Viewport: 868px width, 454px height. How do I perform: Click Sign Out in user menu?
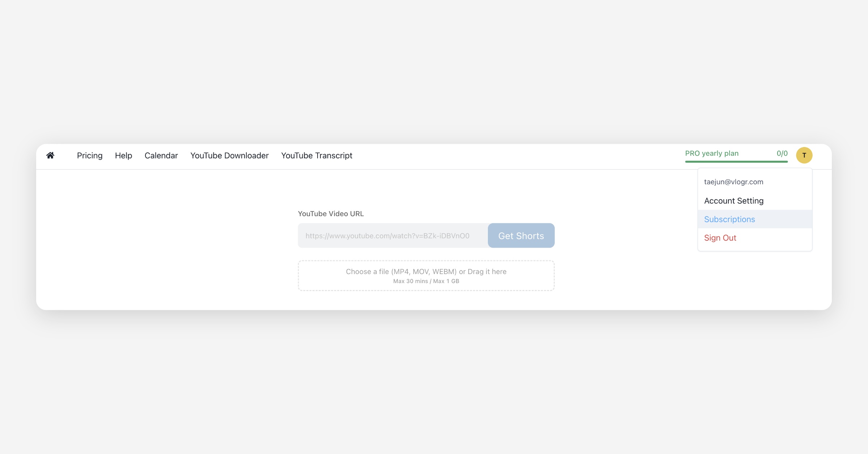pyautogui.click(x=720, y=238)
